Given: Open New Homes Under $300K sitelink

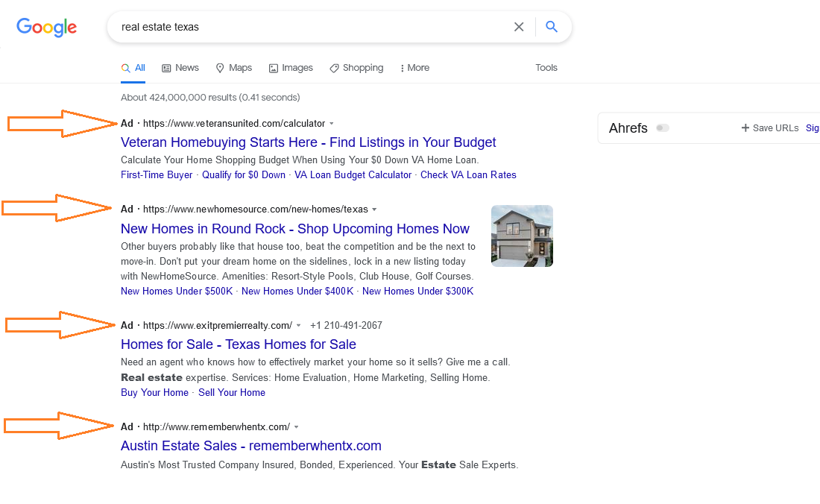Looking at the screenshot, I should [x=418, y=292].
